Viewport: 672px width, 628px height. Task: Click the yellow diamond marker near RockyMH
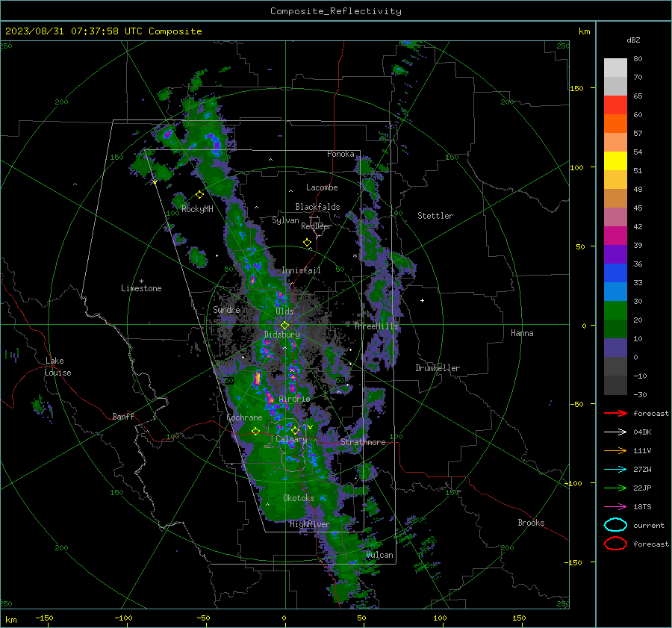click(199, 195)
